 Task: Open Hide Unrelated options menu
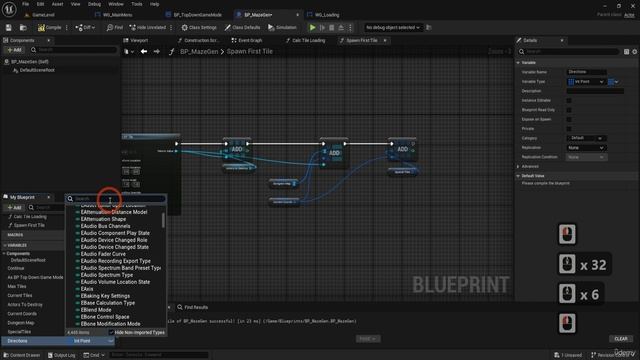click(171, 27)
